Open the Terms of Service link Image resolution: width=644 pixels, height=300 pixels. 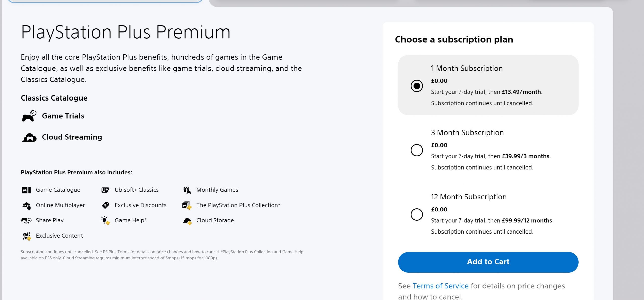coord(440,286)
